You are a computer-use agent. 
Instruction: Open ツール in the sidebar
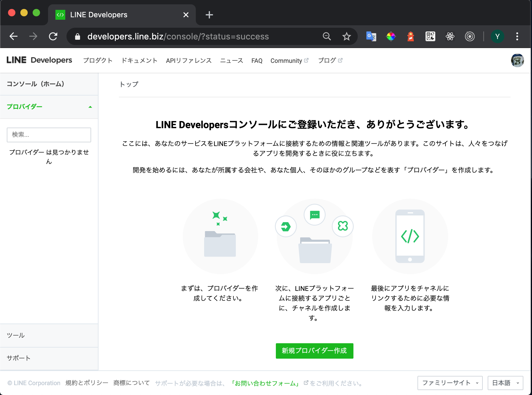coord(49,336)
